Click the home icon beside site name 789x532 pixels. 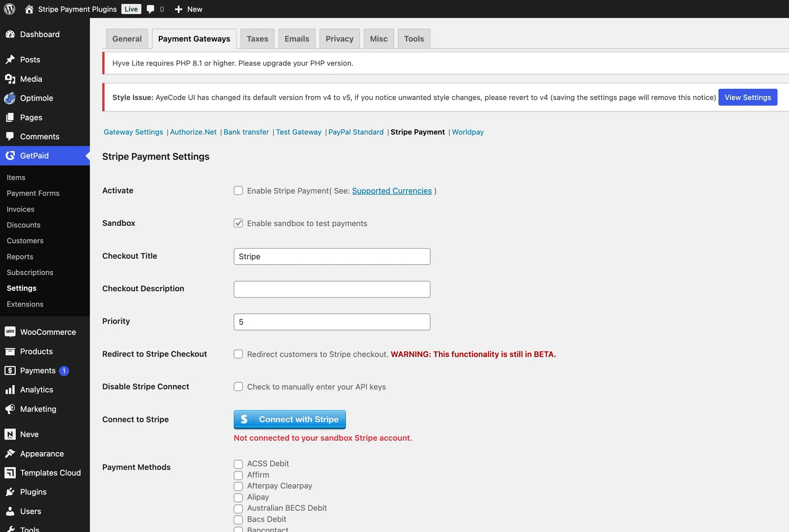(x=29, y=9)
